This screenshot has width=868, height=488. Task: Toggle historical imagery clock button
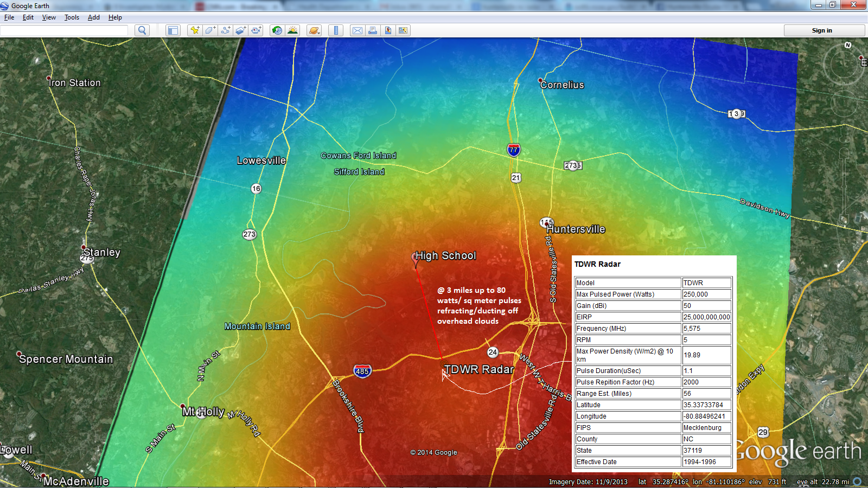[277, 30]
